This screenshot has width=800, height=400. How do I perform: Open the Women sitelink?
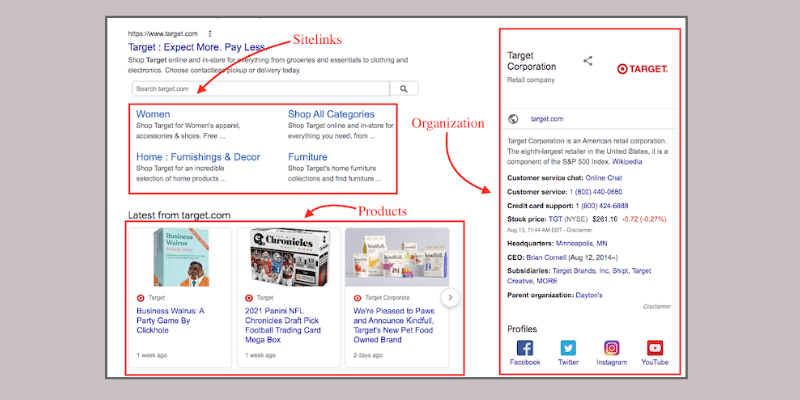click(153, 114)
